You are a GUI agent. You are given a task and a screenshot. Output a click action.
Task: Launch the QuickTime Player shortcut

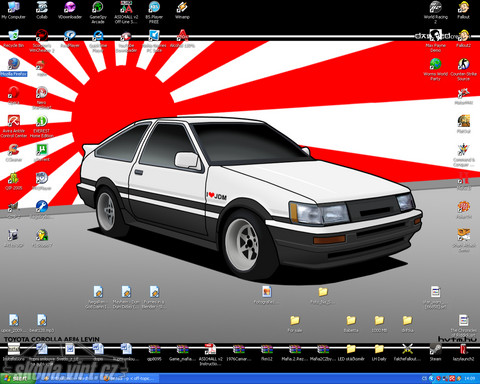click(98, 41)
